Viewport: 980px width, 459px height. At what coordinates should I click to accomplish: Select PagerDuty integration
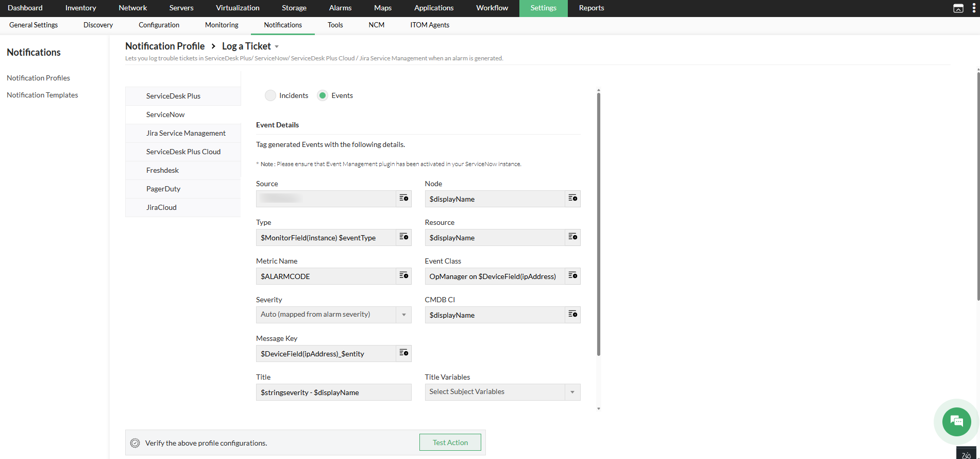coord(183,189)
